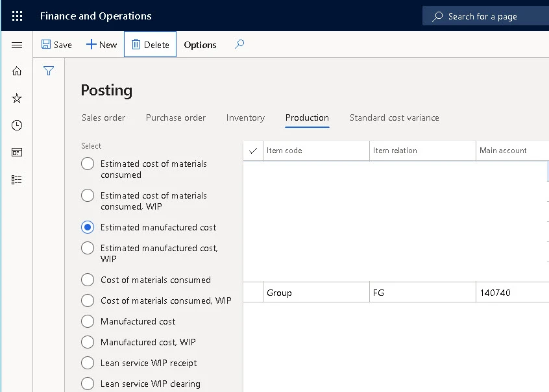This screenshot has width=549, height=392.
Task: Sort by Item code column header
Action: [x=316, y=151]
